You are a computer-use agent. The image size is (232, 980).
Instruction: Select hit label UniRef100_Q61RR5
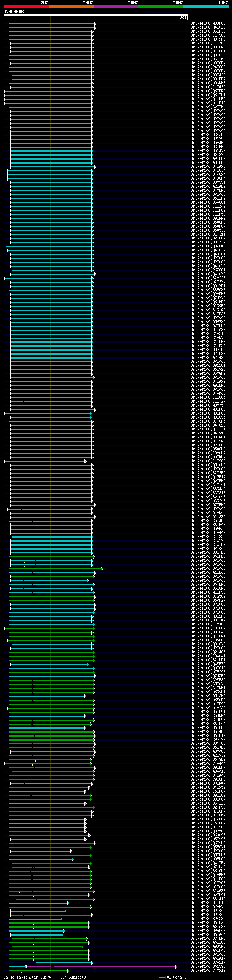point(208,91)
